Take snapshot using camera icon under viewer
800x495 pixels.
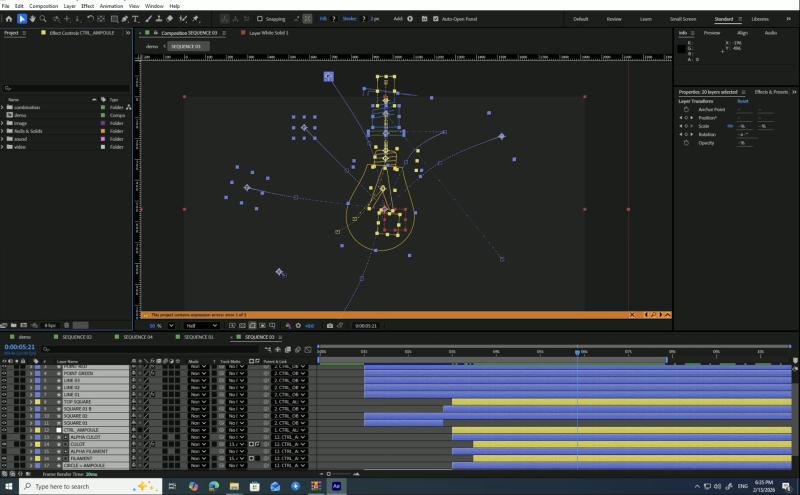[330, 326]
